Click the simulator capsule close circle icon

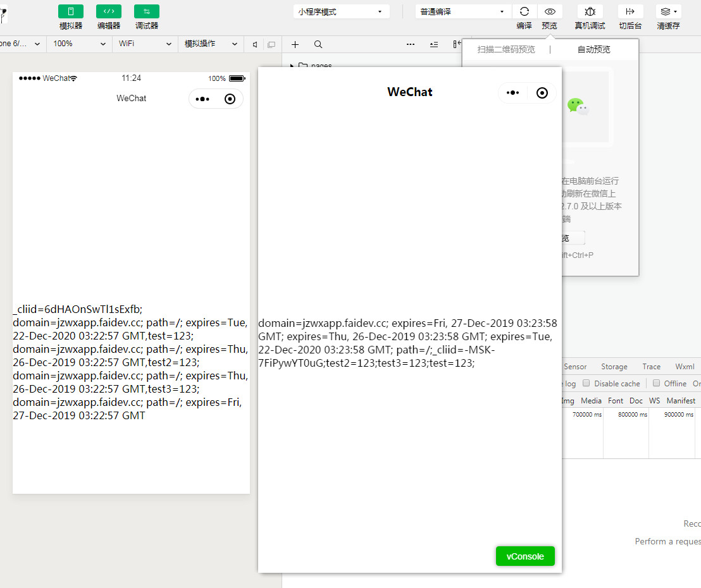[230, 99]
